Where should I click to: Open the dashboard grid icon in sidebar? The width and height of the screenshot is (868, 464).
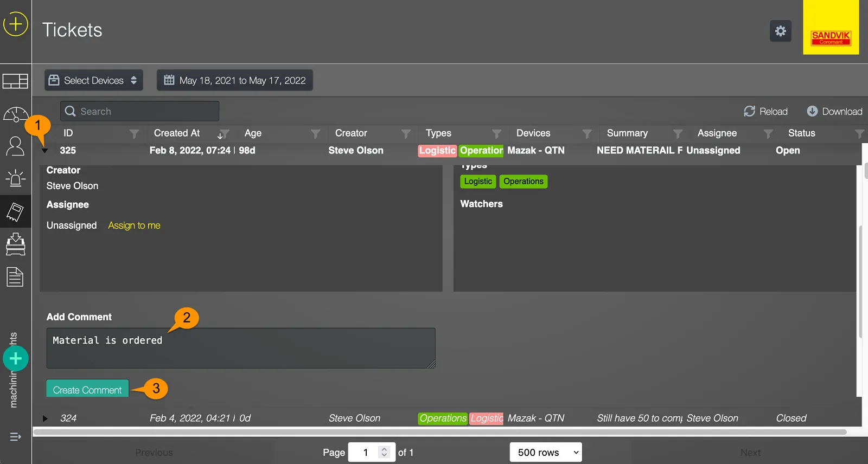(x=15, y=81)
